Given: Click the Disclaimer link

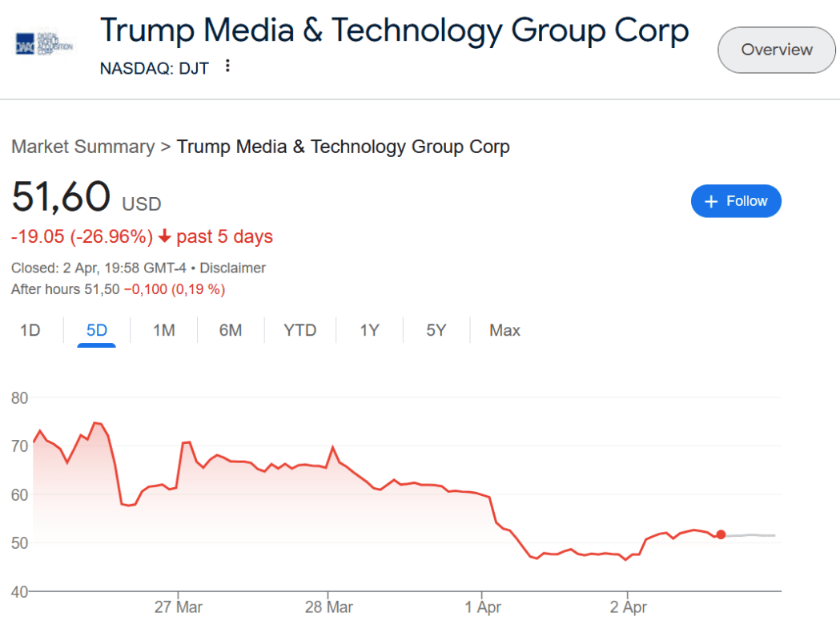Looking at the screenshot, I should [232, 268].
